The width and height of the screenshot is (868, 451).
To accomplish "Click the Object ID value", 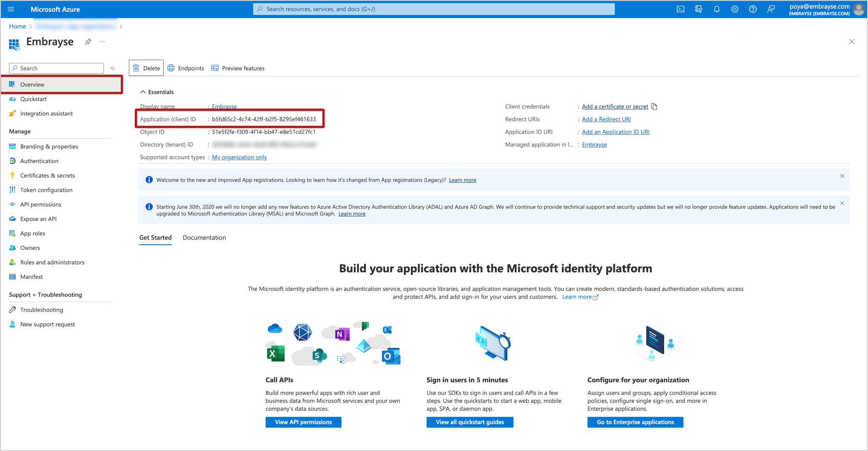I will point(264,132).
